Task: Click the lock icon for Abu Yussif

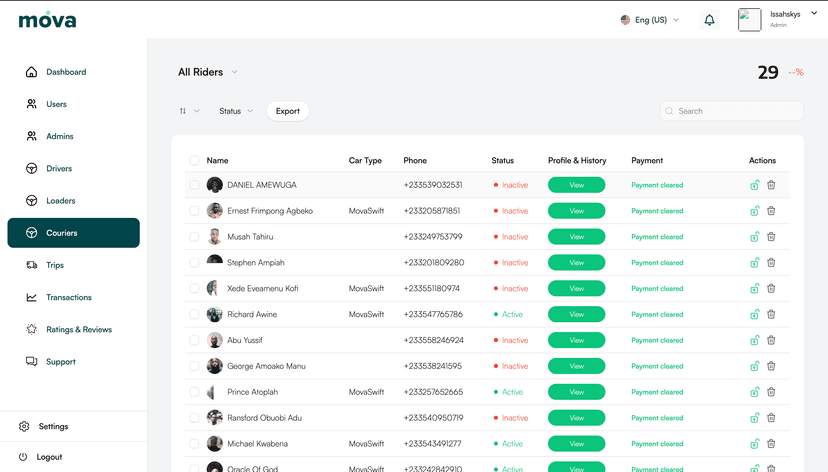Action: (x=755, y=340)
